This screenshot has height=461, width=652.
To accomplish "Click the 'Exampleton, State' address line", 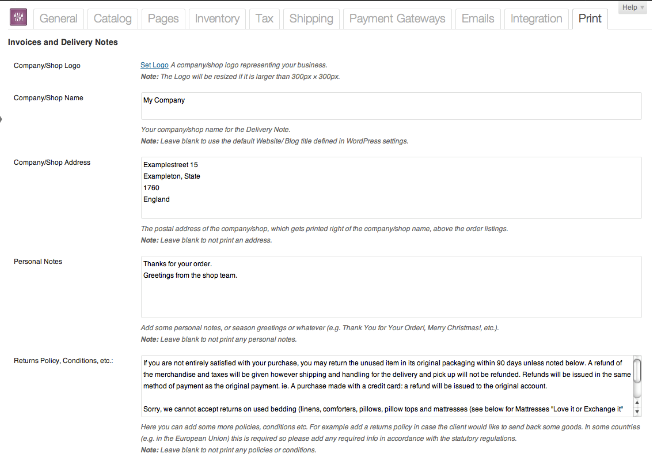I will click(x=172, y=176).
